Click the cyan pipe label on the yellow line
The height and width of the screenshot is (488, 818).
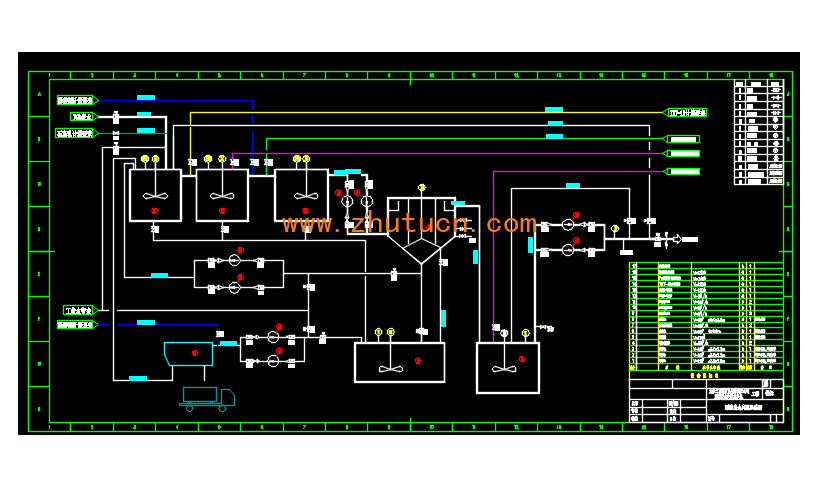pyautogui.click(x=554, y=110)
